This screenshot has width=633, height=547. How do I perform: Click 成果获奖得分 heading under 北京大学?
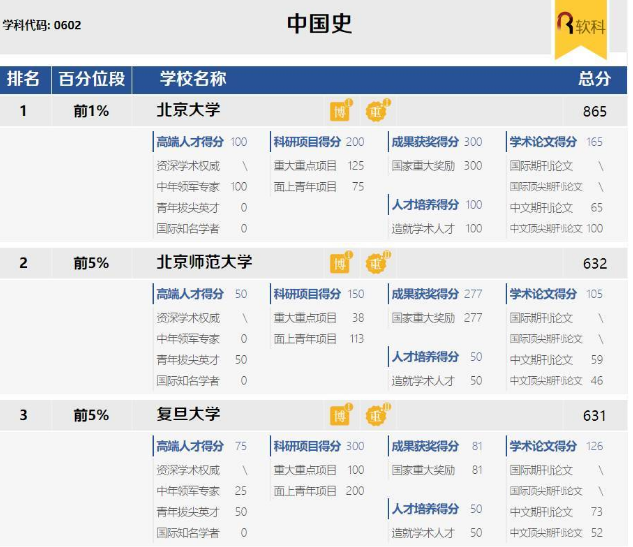click(x=425, y=142)
